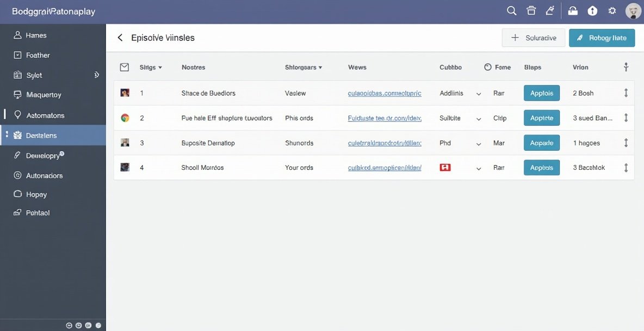Click the envelope icon in table header
Image resolution: width=644 pixels, height=331 pixels.
pyautogui.click(x=125, y=67)
